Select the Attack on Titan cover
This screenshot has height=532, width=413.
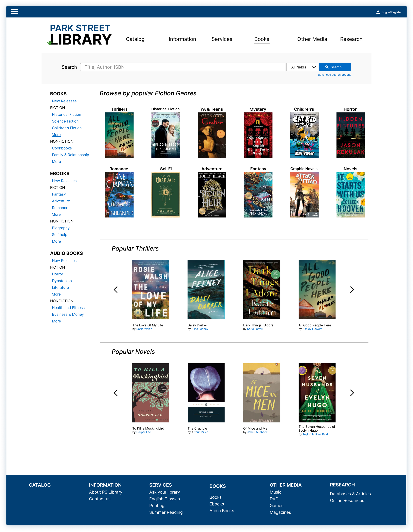[x=304, y=195]
